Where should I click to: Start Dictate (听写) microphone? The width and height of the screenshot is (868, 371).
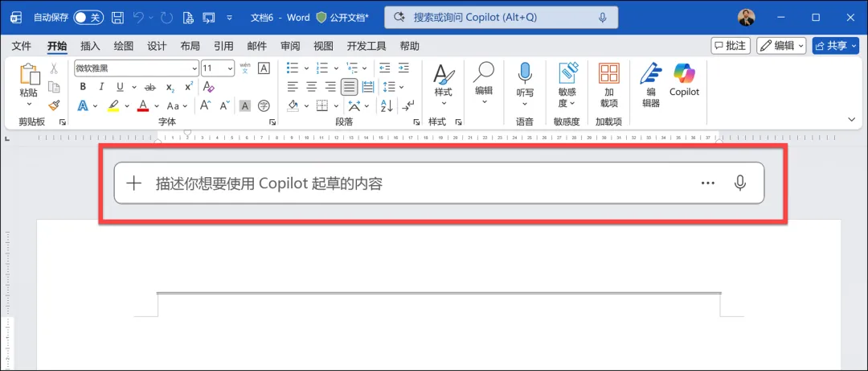(x=525, y=84)
